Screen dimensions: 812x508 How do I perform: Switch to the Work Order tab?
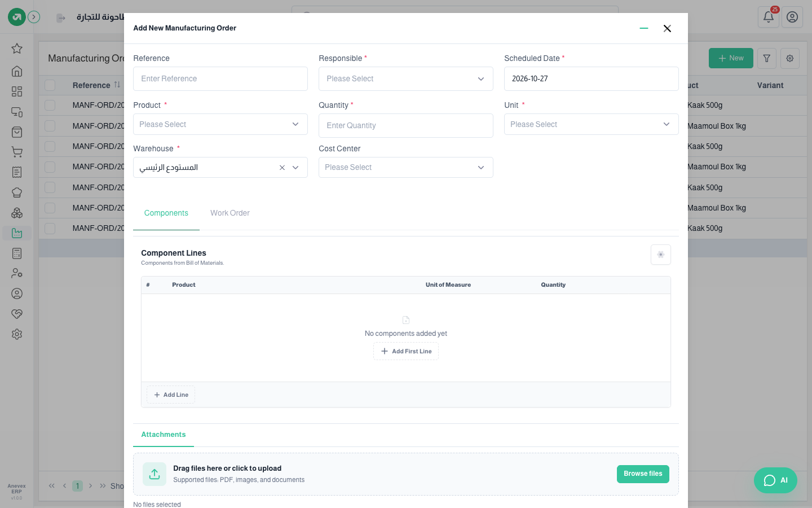point(230,213)
